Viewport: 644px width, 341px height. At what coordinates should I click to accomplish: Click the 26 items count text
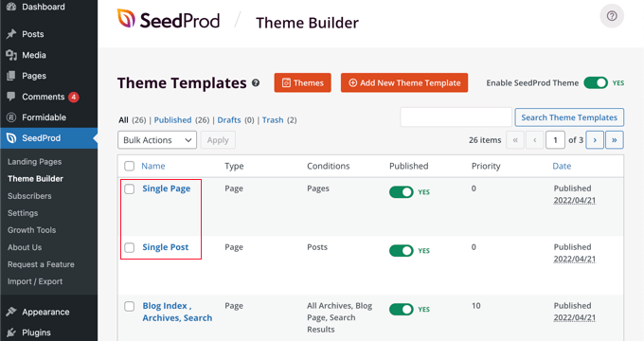click(x=485, y=140)
